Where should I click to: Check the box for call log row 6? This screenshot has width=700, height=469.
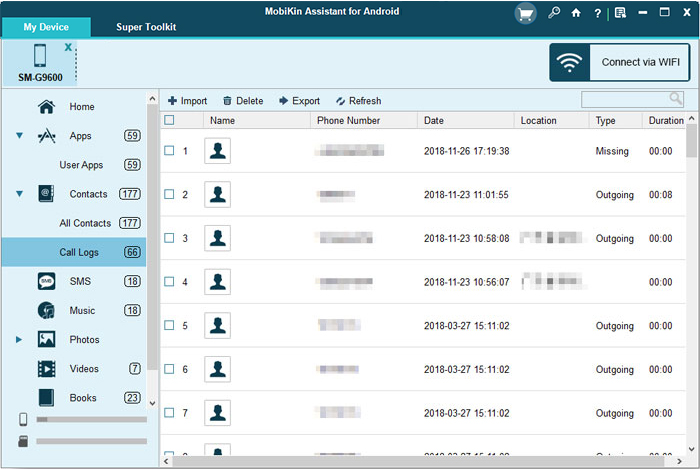pyautogui.click(x=169, y=369)
